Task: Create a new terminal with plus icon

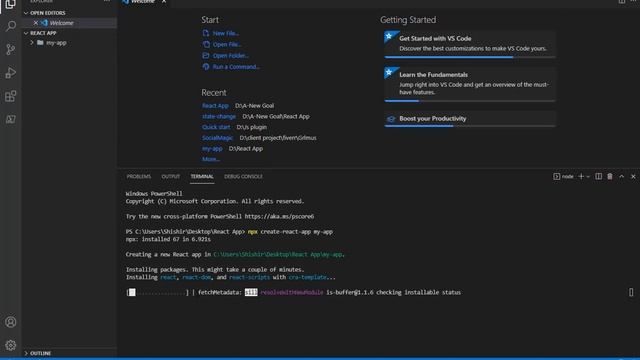Action: pyautogui.click(x=581, y=176)
